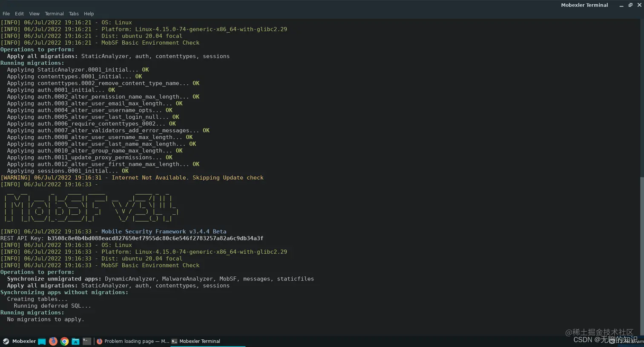Viewport: 644px width, 347px height.
Task: Open the File menu
Action: (x=6, y=14)
